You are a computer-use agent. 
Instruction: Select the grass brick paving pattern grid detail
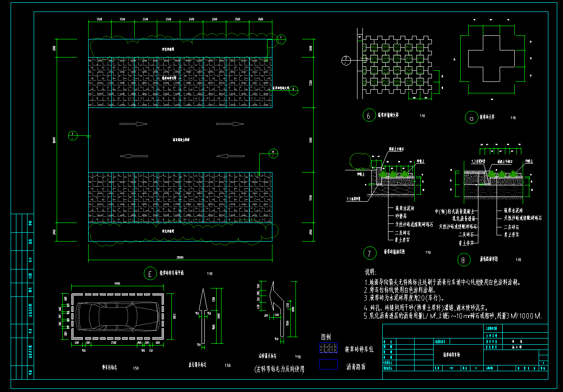[397, 65]
